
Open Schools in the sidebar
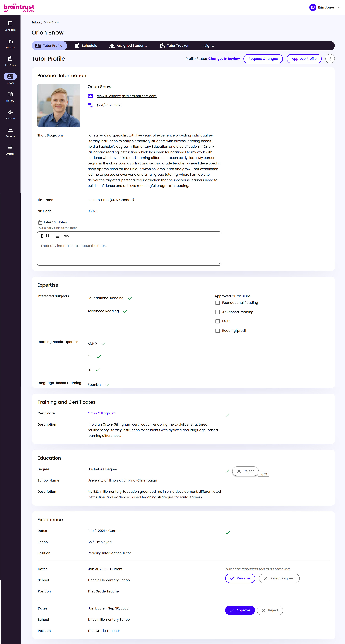point(10,44)
